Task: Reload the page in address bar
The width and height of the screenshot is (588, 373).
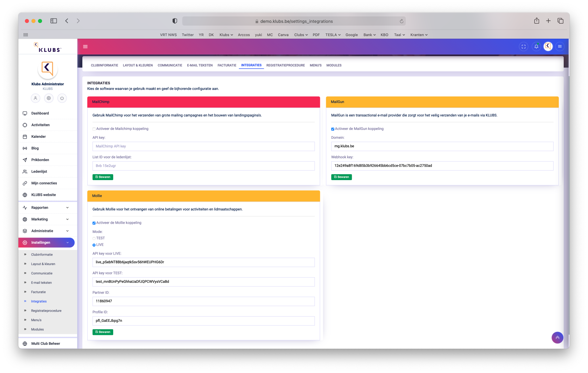Action: 402,21
